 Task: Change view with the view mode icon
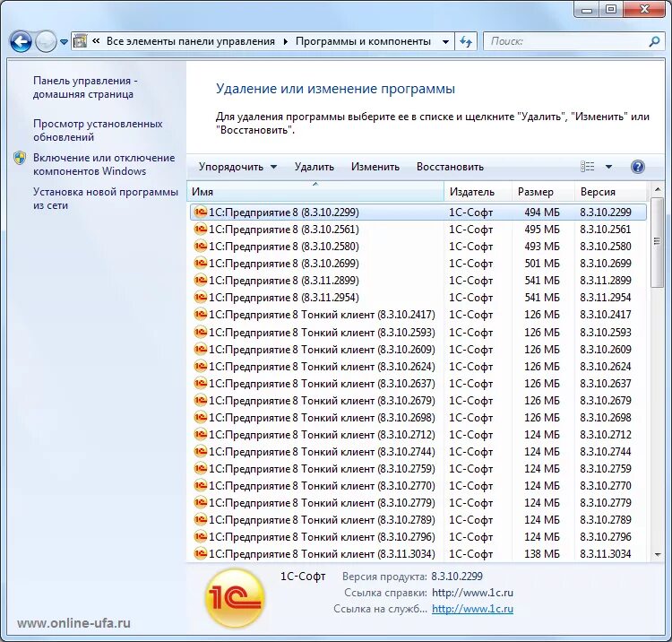[587, 167]
